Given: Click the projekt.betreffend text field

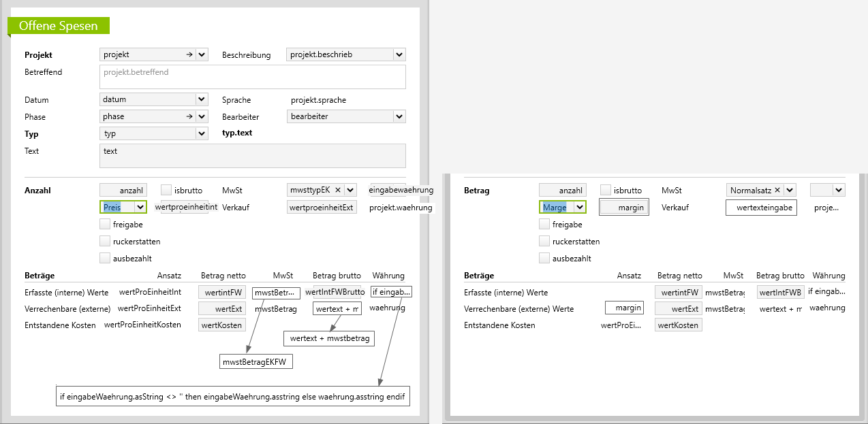Looking at the screenshot, I should click(x=252, y=76).
